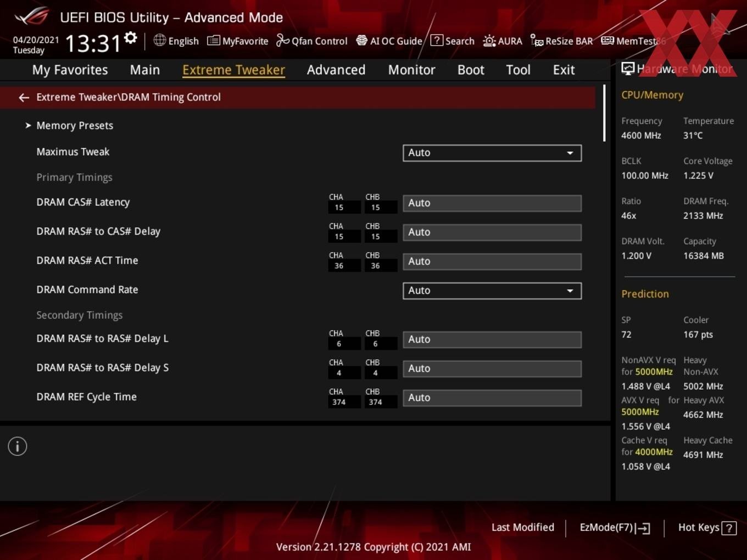Click the Qfan Control label
The image size is (747, 560).
[320, 41]
